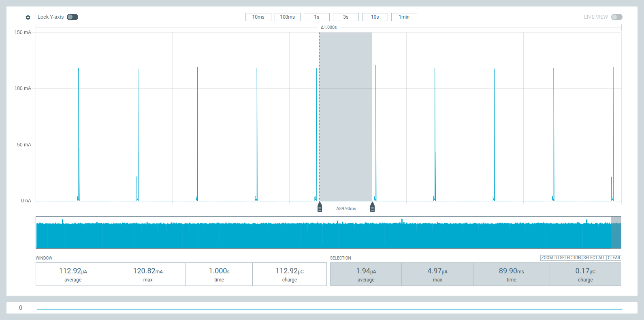Click ZOOM TO SELECTION button
Viewport: 644px width, 320px height.
(561, 258)
